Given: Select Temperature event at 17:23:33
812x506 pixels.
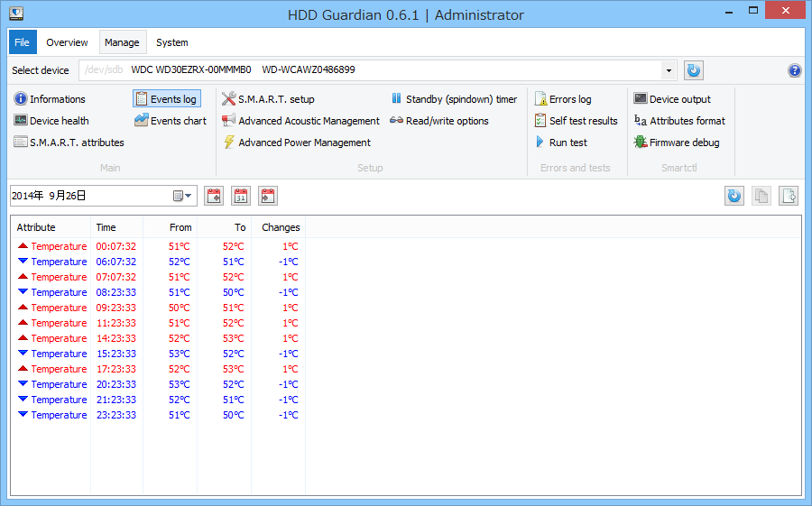Looking at the screenshot, I should [x=158, y=369].
